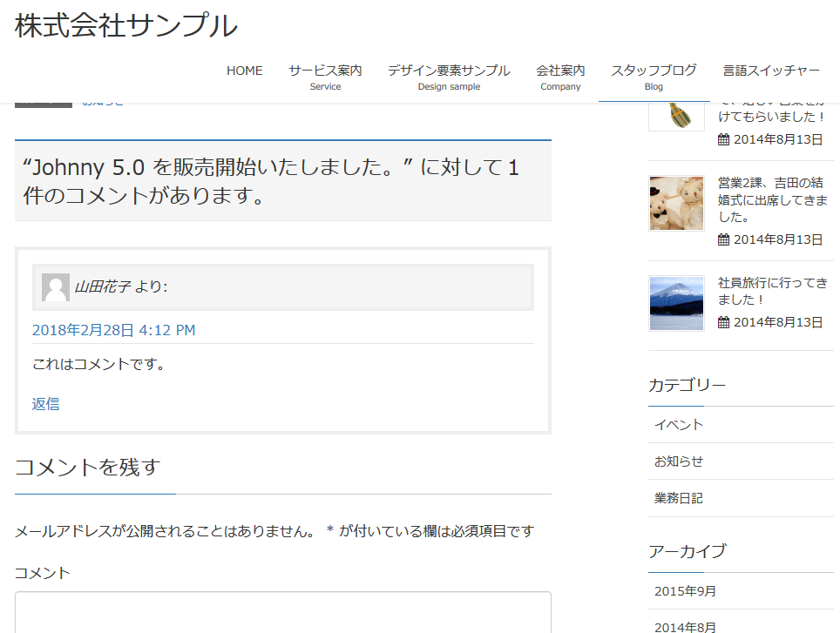Click the commenter avatar icon for 山田花子
This screenshot has width=840, height=633.
[56, 287]
